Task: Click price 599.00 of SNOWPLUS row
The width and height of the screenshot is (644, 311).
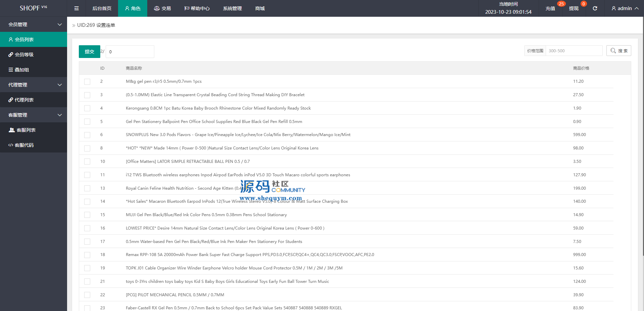Action: click(x=579, y=135)
